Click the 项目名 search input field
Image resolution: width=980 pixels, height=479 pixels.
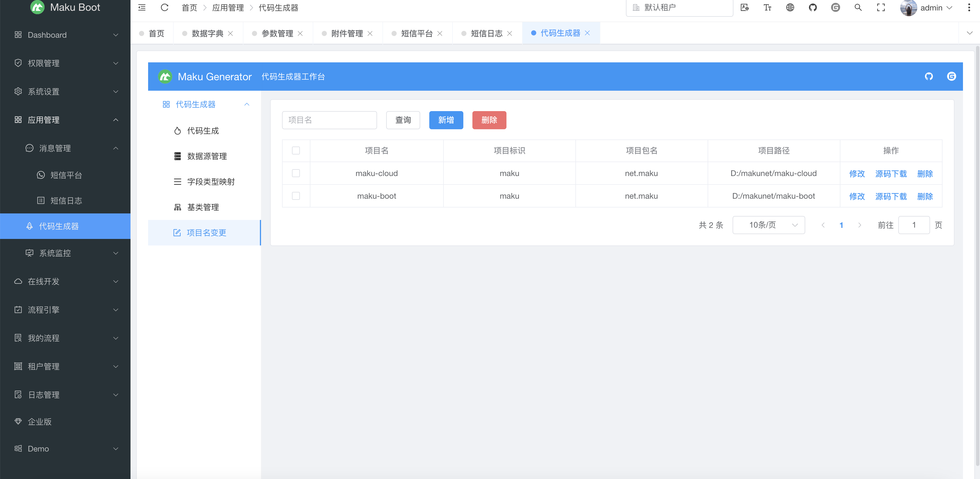point(329,120)
